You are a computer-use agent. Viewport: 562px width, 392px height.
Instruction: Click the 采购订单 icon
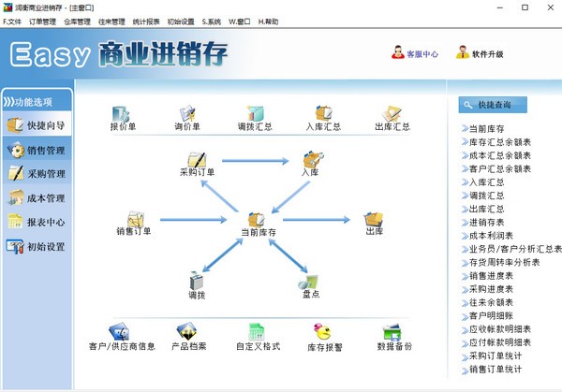pyautogui.click(x=197, y=165)
